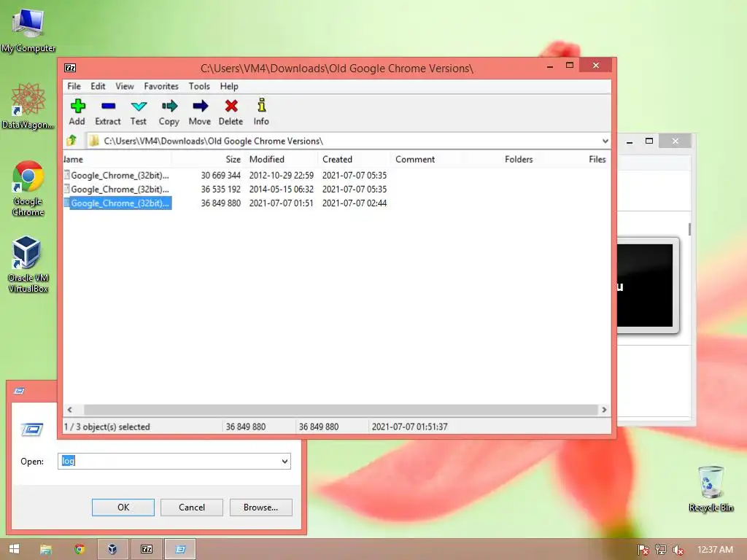Screen dimensions: 747x560
Task: Select My Computer desktop icon
Action: tap(28, 30)
